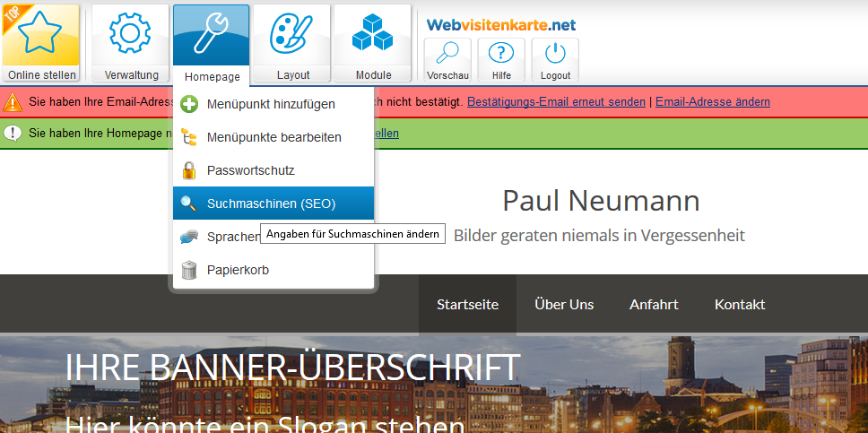The width and height of the screenshot is (868, 433).
Task: Click the green plus icon for Menüpunkt hinzufügen
Action: (189, 104)
